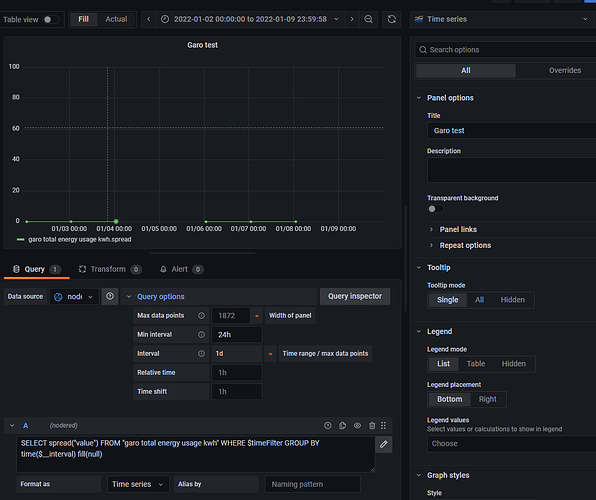Open the Time series visualization dropdown
596x500 pixels.
(502, 19)
